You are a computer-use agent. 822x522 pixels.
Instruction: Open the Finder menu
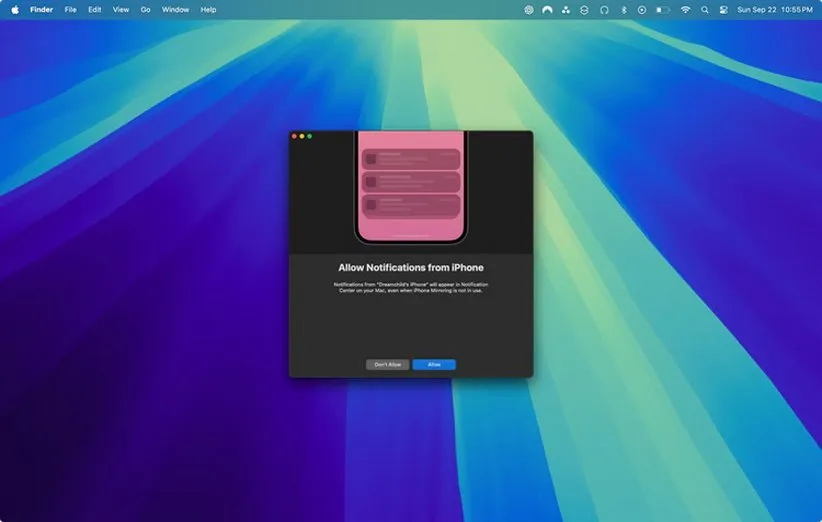coord(42,9)
